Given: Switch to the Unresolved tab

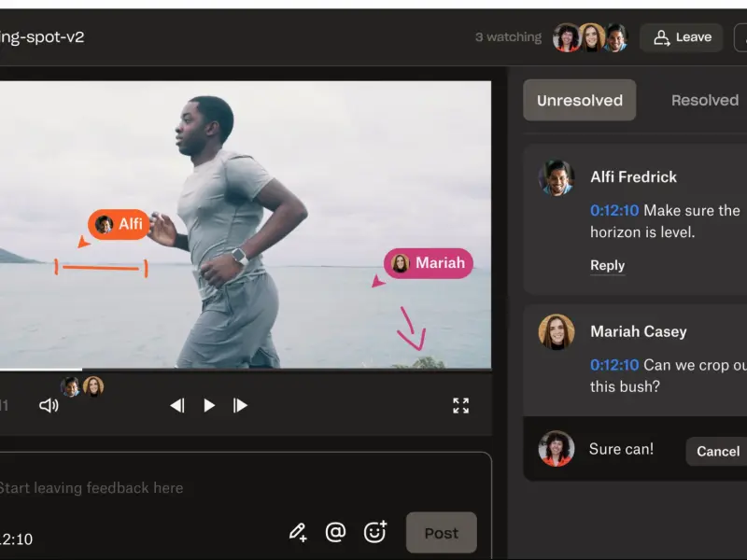Looking at the screenshot, I should click(x=579, y=100).
